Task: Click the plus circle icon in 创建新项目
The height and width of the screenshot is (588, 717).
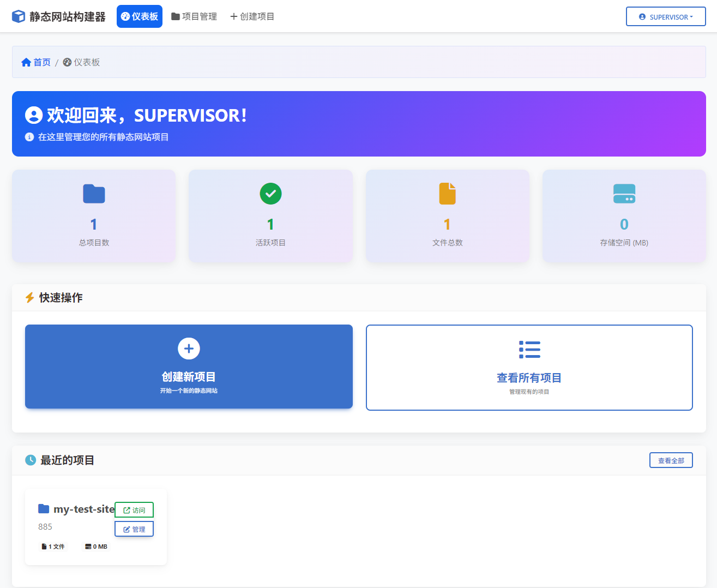Action: click(x=189, y=349)
